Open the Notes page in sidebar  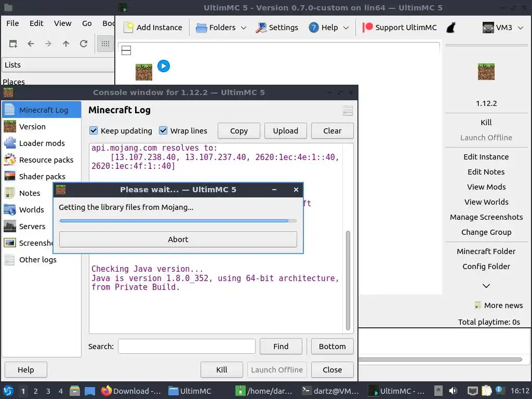[x=28, y=193]
